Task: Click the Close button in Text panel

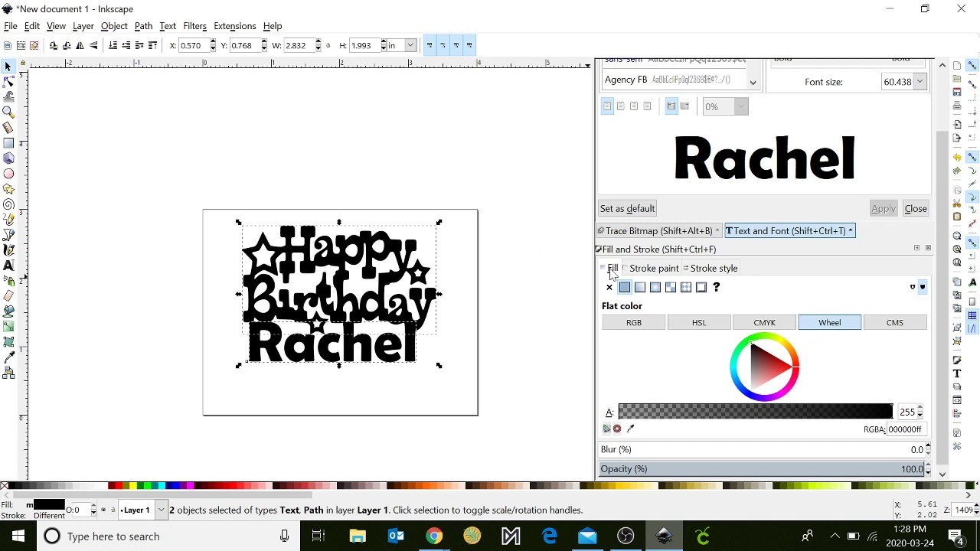Action: [916, 209]
